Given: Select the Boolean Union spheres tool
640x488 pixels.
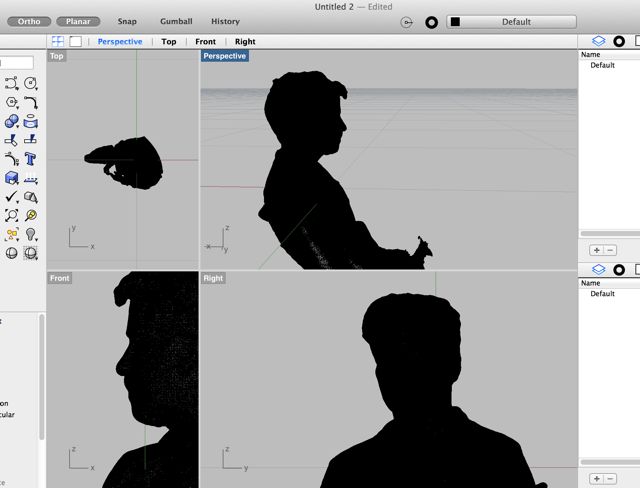Looking at the screenshot, I should [x=11, y=121].
